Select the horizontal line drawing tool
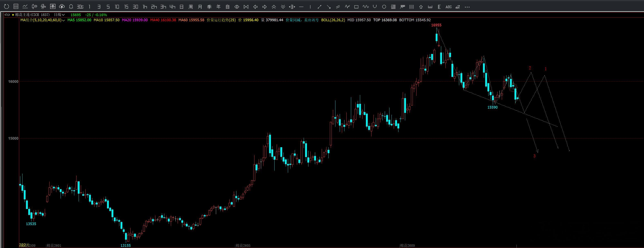 [x=301, y=7]
